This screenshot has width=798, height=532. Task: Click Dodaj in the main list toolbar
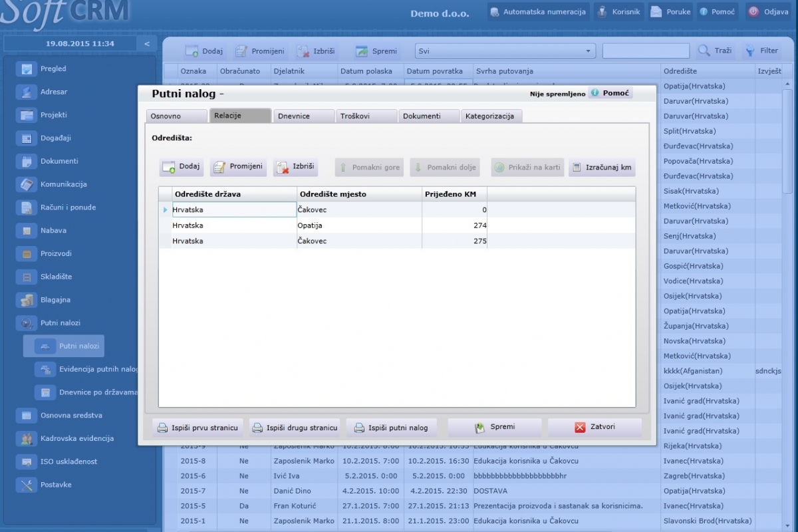pos(204,51)
